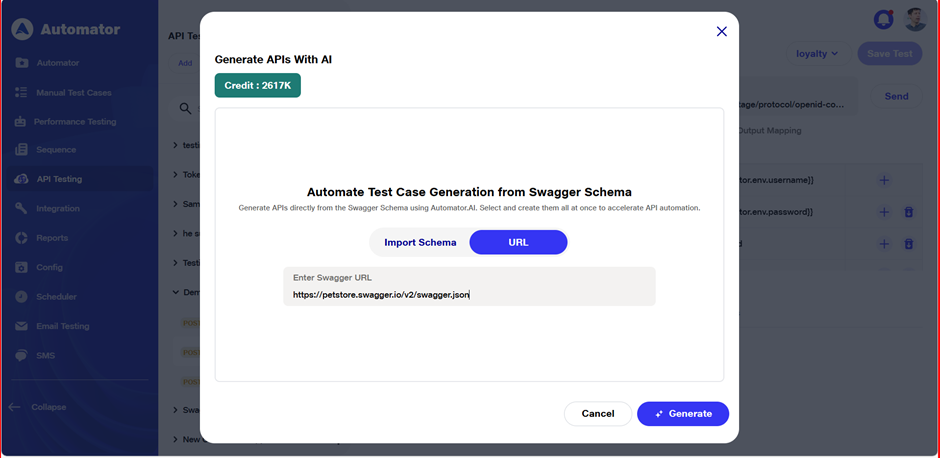Click the user profile avatar
Screen dimensions: 940x458
click(915, 19)
